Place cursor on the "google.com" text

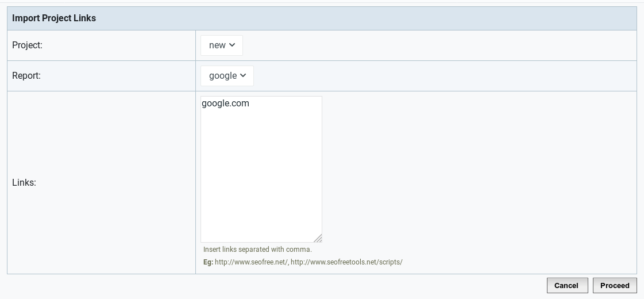coord(225,103)
